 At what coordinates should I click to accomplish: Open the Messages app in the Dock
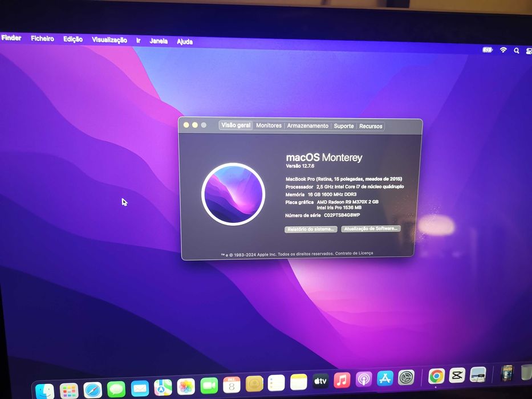click(x=116, y=389)
